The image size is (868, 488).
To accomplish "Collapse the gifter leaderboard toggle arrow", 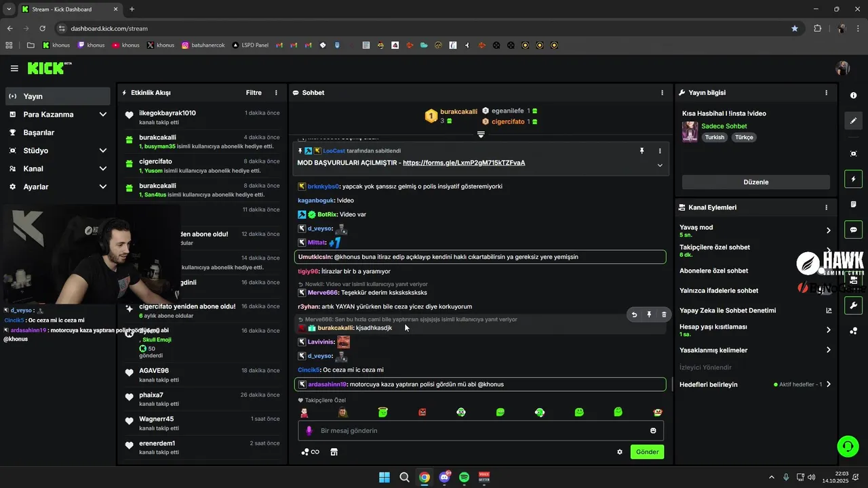I will coord(481,134).
